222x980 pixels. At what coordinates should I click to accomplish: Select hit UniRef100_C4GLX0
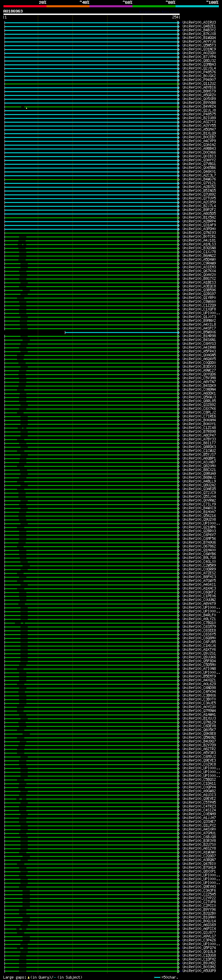pos(199,562)
